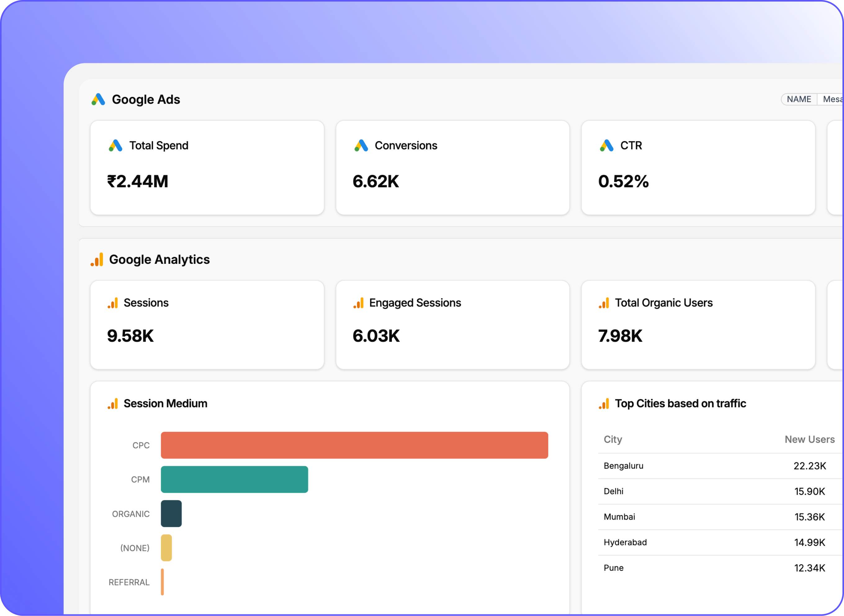Select the CPM bar in the chart

coord(234,479)
